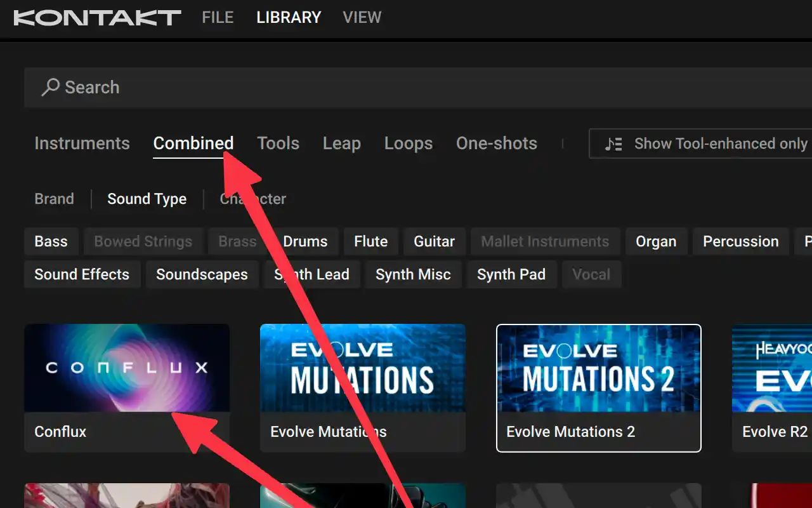Screen dimensions: 812x508
Task: Click the Kontakt logo
Action: pos(97,17)
